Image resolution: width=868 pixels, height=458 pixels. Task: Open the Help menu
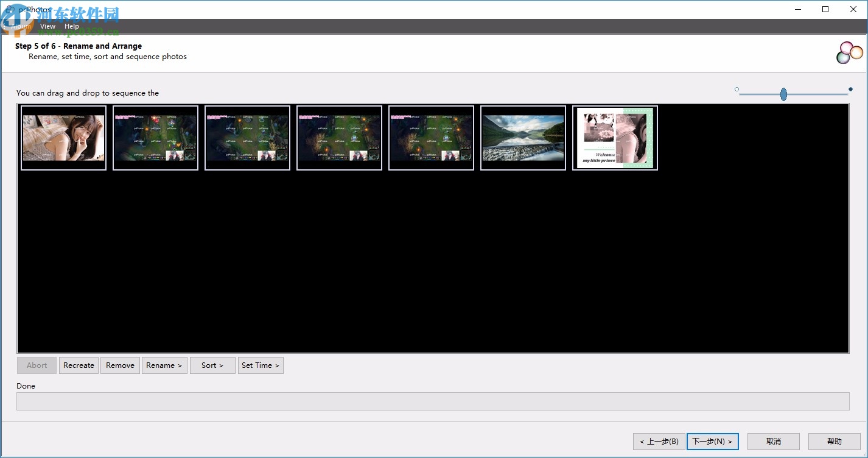[72, 26]
